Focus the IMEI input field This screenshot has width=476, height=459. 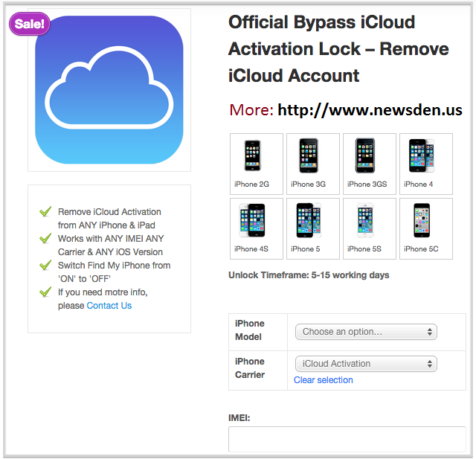click(x=347, y=439)
